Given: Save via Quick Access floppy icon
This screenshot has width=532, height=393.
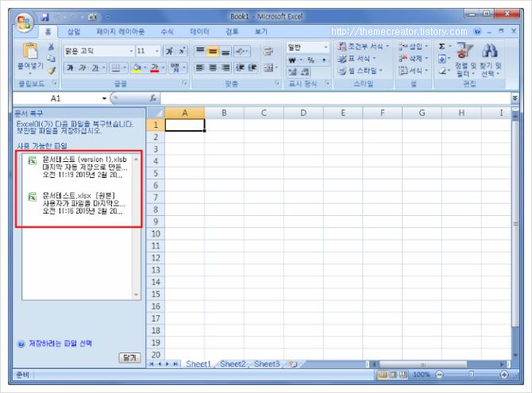Looking at the screenshot, I should pos(45,17).
